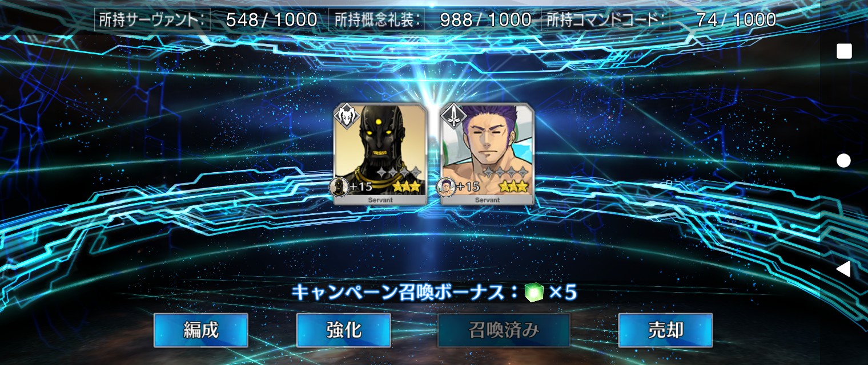Click the 所持コマンドコード count 74/1000
This screenshot has width=868, height=365.
tap(736, 20)
